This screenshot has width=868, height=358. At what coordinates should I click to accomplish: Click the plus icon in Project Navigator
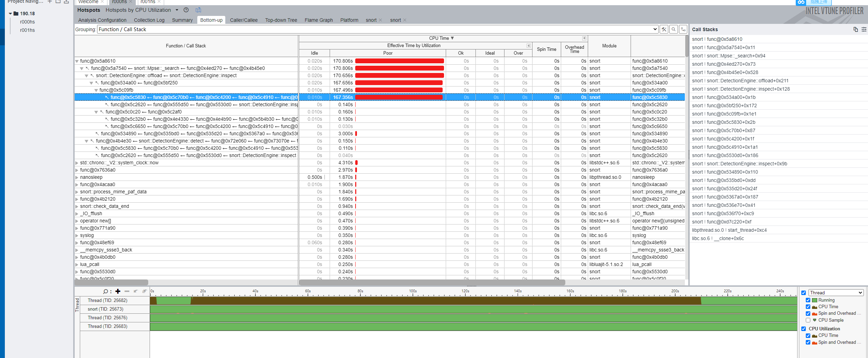click(50, 2)
